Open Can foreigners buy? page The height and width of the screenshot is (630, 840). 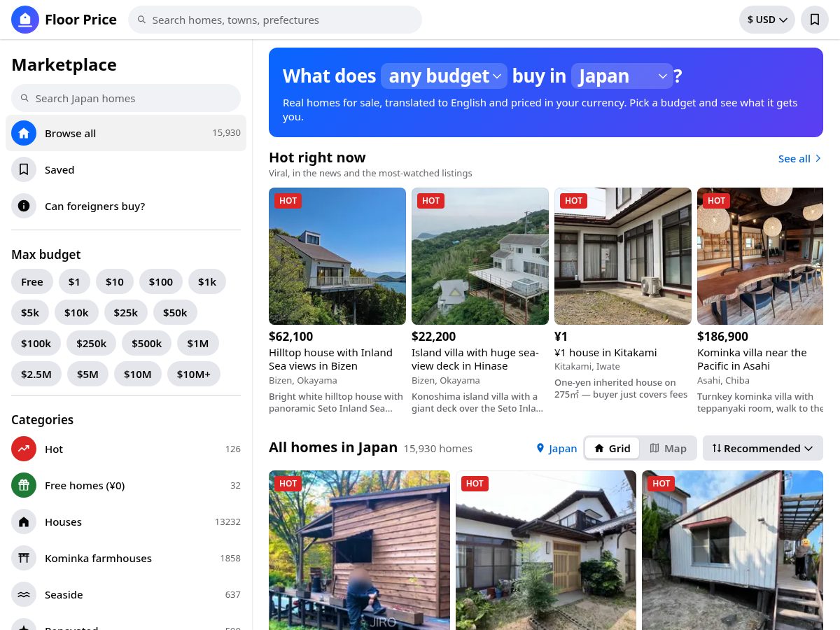[x=126, y=206]
